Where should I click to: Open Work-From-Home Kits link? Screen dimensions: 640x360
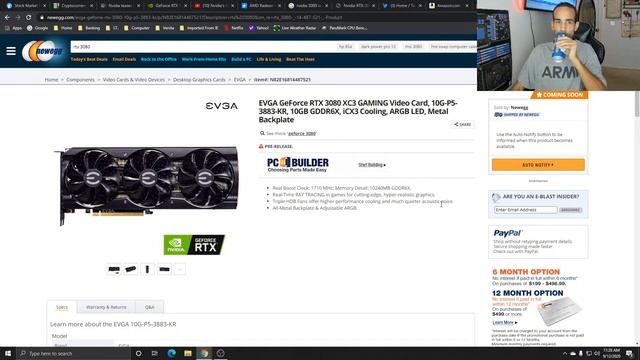pyautogui.click(x=204, y=60)
